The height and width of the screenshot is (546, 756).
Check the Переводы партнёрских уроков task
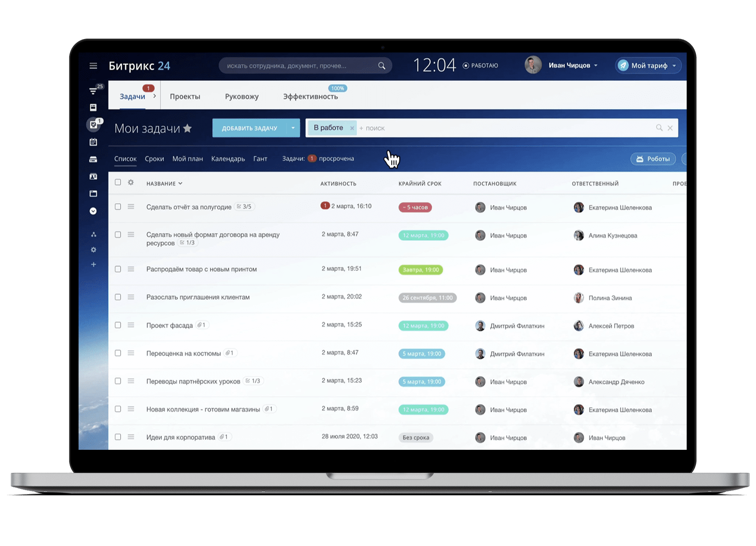point(118,381)
